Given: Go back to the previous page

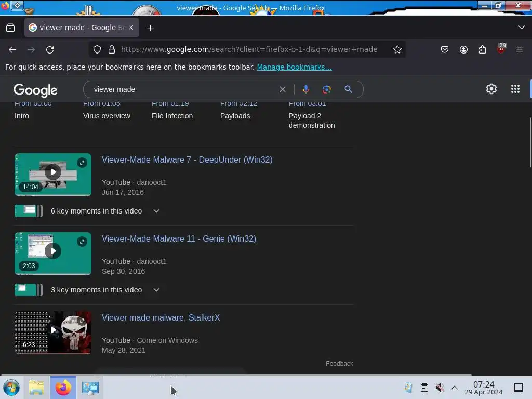Looking at the screenshot, I should [12, 50].
